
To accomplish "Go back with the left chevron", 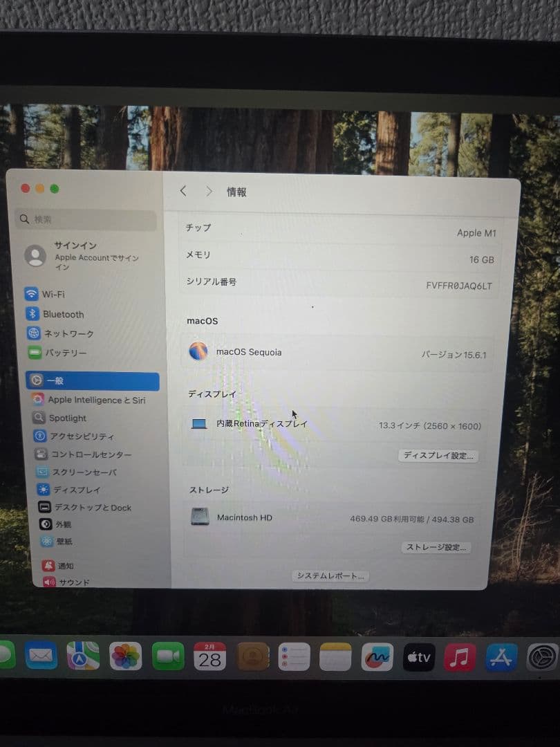I will coord(183,191).
